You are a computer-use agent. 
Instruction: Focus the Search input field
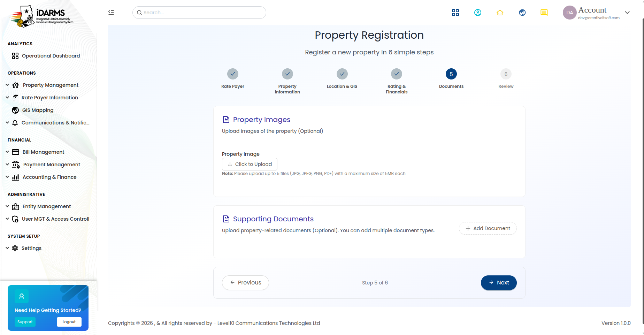click(199, 13)
